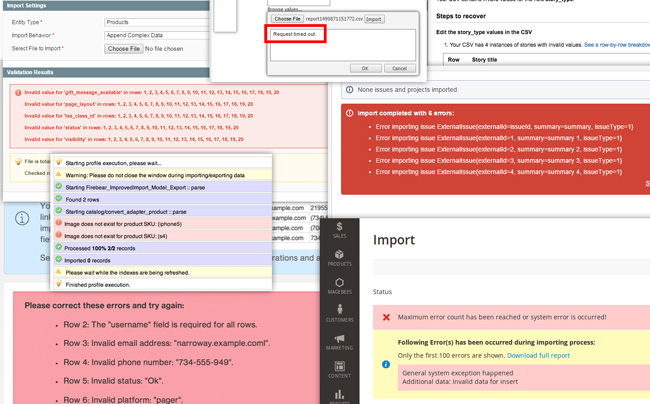Image resolution: width=650 pixels, height=404 pixels.
Task: Click green check beside Imported 0 records
Action: (x=59, y=259)
